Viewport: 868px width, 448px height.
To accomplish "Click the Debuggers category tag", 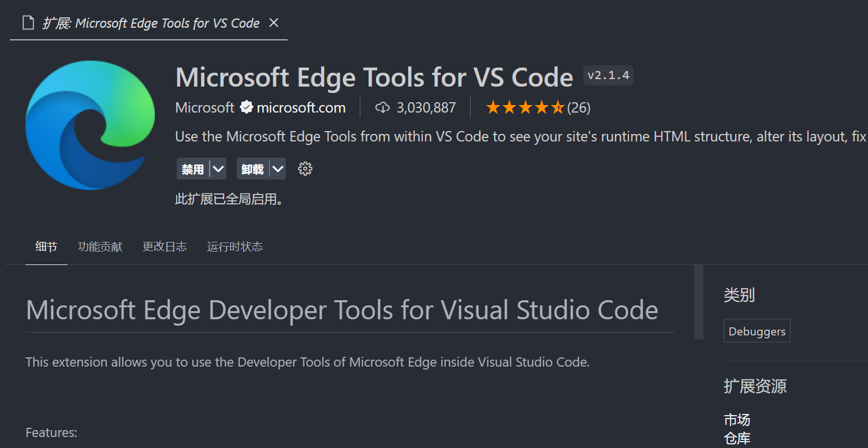I will click(x=757, y=331).
